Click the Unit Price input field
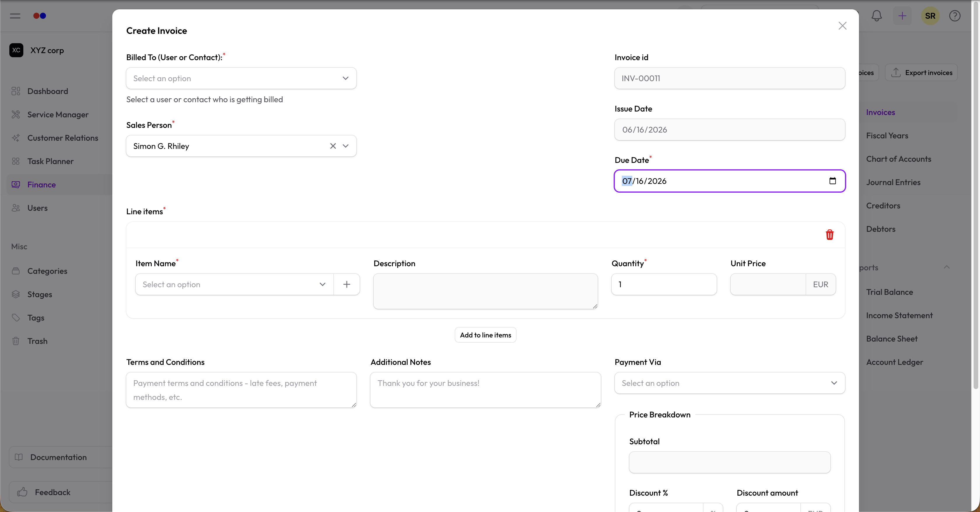Viewport: 980px width, 512px height. (x=768, y=284)
